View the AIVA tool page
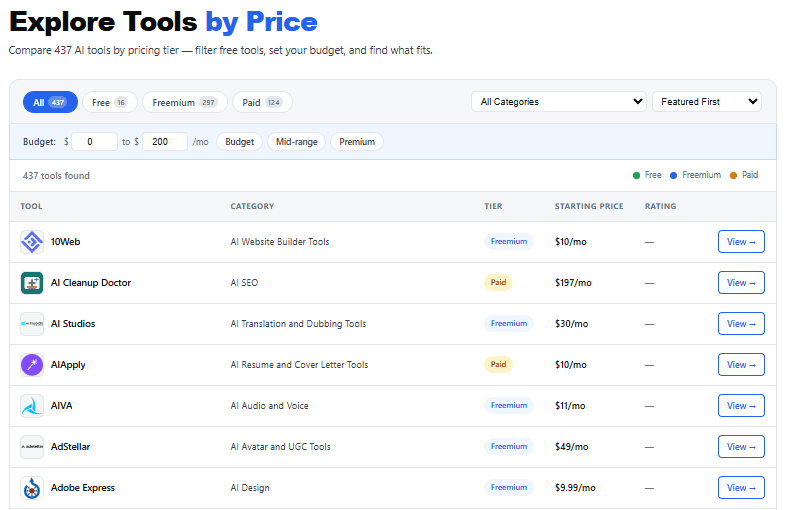788x510 pixels. (741, 406)
